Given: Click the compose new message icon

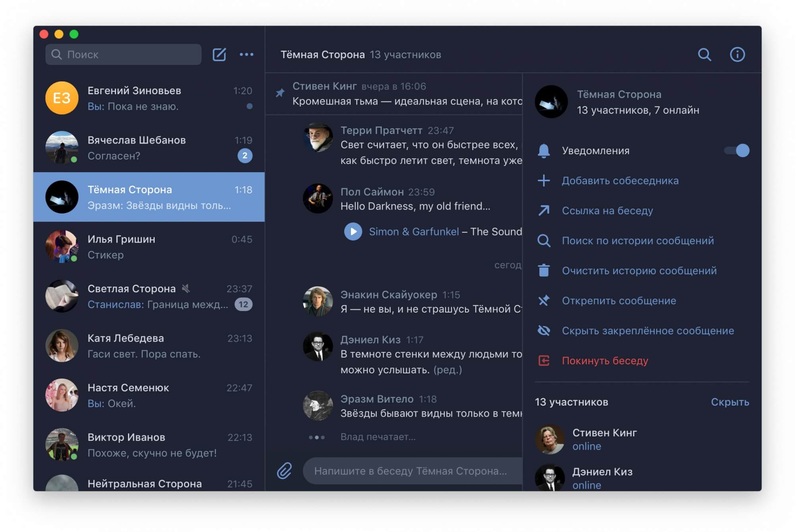Looking at the screenshot, I should [219, 54].
